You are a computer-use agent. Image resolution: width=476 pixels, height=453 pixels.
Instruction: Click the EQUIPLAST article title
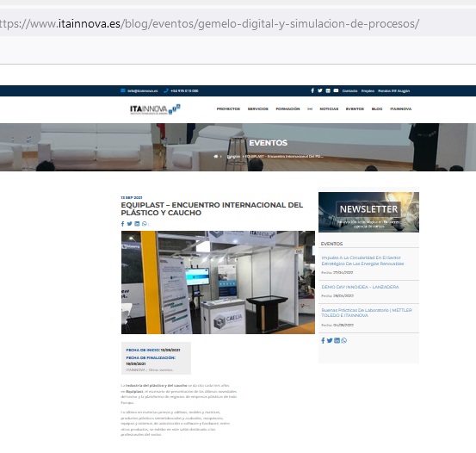[x=212, y=208]
